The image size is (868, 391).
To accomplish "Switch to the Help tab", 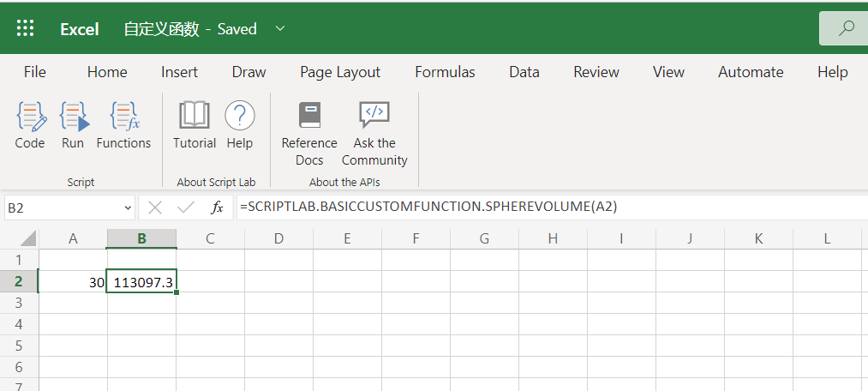I will coord(833,72).
